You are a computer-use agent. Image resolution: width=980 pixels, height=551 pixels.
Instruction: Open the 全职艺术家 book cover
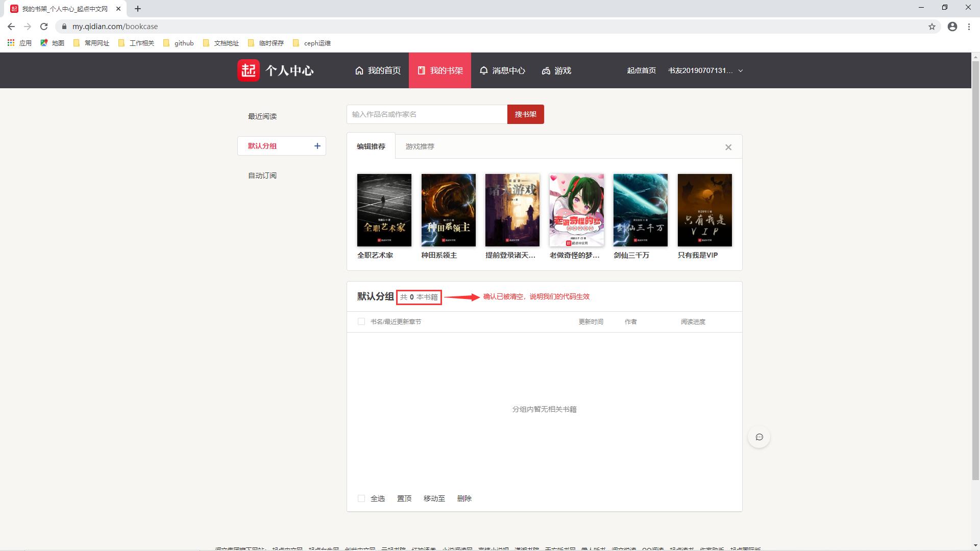click(384, 210)
